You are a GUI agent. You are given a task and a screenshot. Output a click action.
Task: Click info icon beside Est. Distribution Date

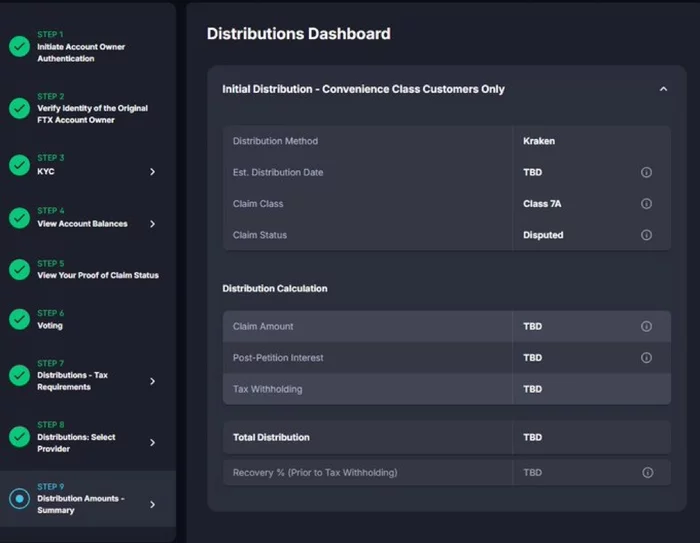tap(646, 172)
